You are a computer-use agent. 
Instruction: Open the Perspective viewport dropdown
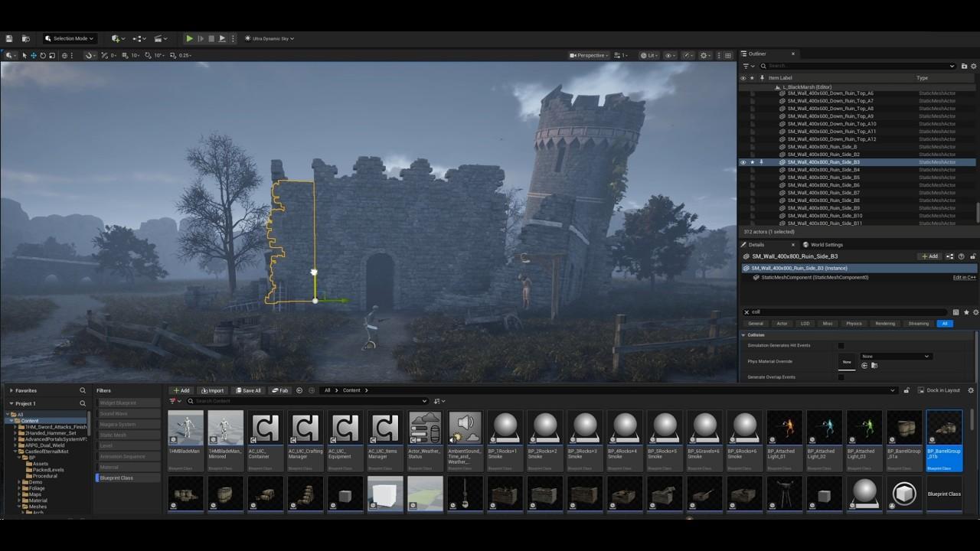(x=589, y=55)
